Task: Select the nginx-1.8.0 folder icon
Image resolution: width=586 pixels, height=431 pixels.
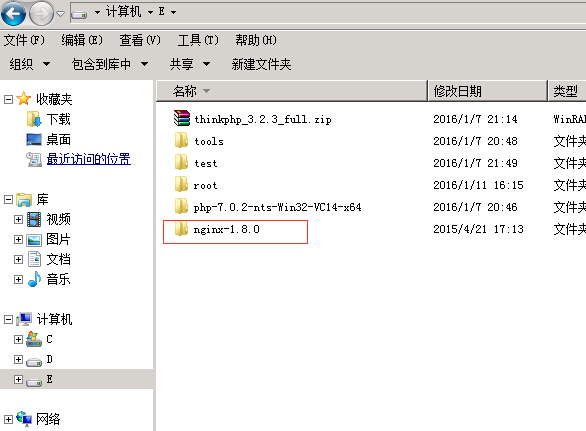Action: [x=181, y=228]
